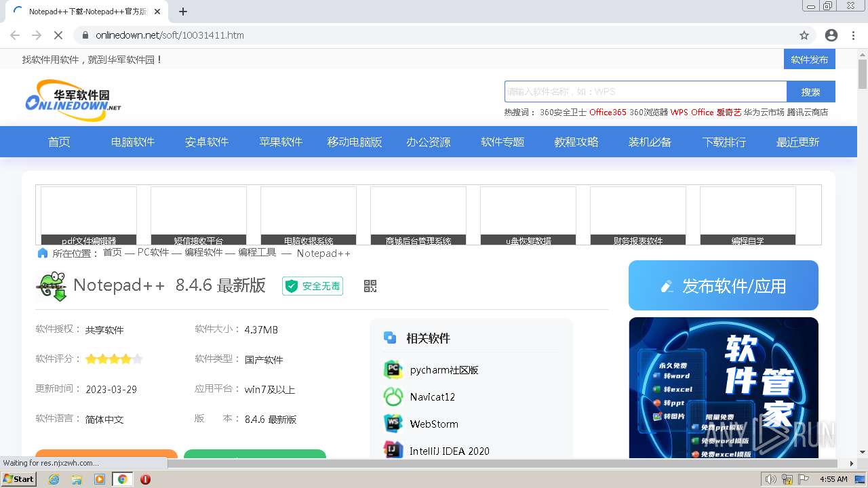
Task: Click the 4:55 AM system clock
Action: coord(833,479)
